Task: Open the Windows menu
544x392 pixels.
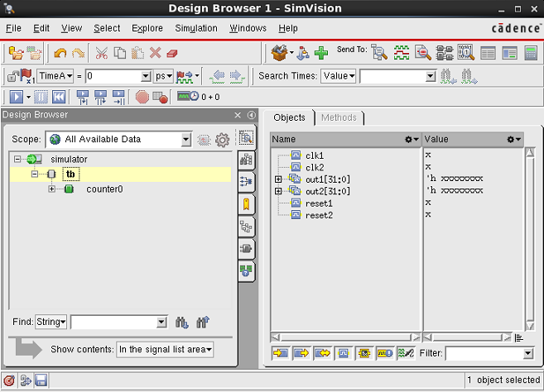Action: click(248, 28)
